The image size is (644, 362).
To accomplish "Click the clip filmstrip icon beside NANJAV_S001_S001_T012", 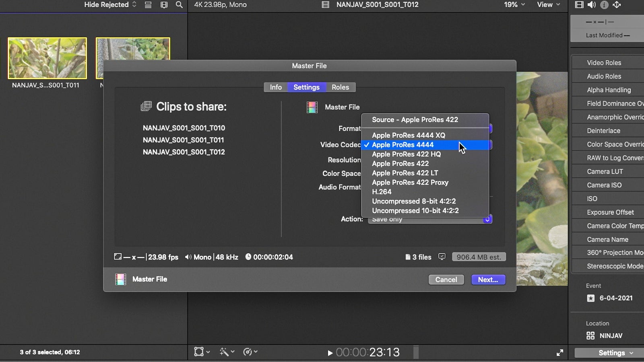I will (x=326, y=5).
